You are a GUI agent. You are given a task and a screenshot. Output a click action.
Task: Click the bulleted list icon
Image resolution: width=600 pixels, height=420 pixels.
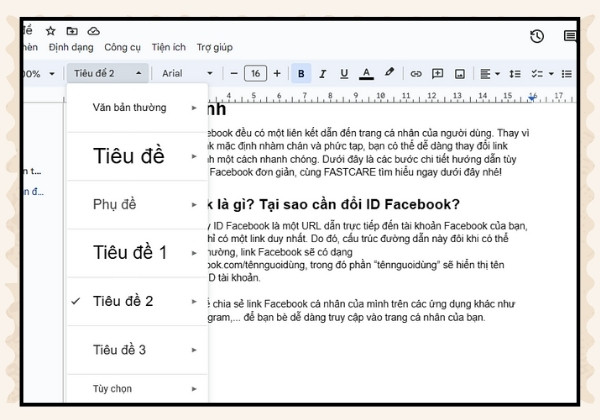tap(567, 74)
